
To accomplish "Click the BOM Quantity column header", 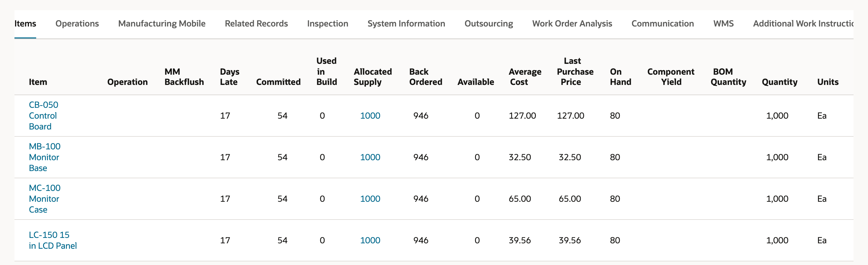I will coord(728,77).
